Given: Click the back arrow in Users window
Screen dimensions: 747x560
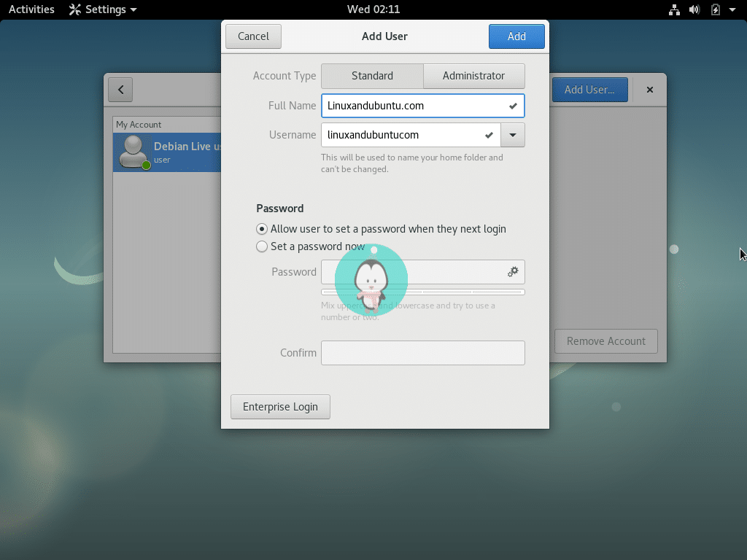Looking at the screenshot, I should [120, 90].
